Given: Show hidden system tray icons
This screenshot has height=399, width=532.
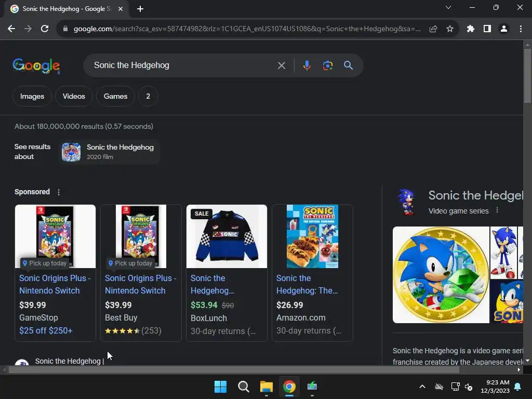Looking at the screenshot, I should click(x=422, y=387).
